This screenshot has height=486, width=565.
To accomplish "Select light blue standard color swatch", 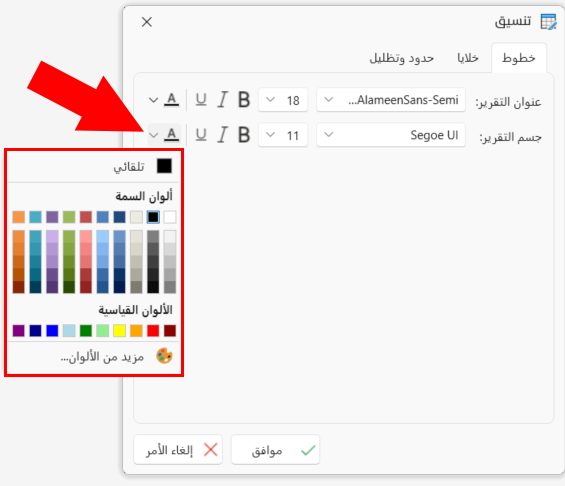I will pos(69,331).
